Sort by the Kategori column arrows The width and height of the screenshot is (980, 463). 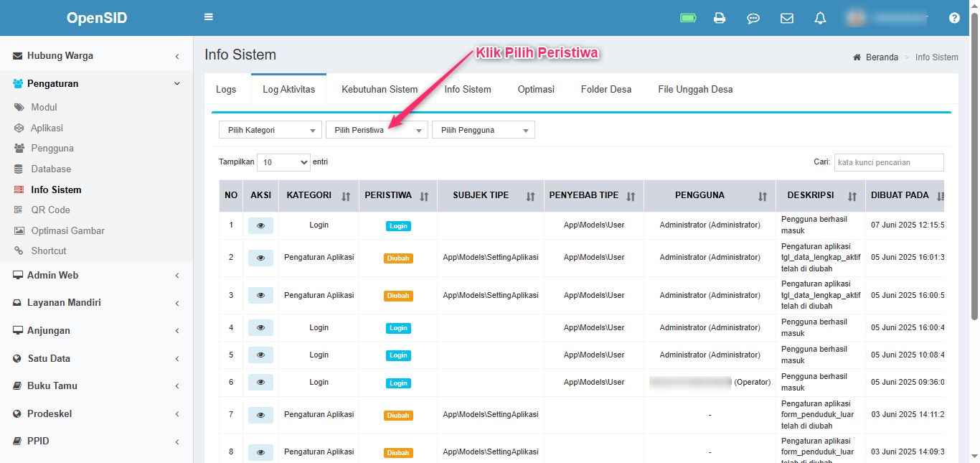(346, 196)
